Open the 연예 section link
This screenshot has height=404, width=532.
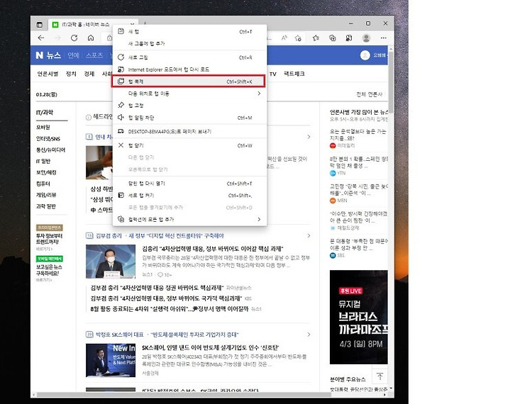[73, 55]
